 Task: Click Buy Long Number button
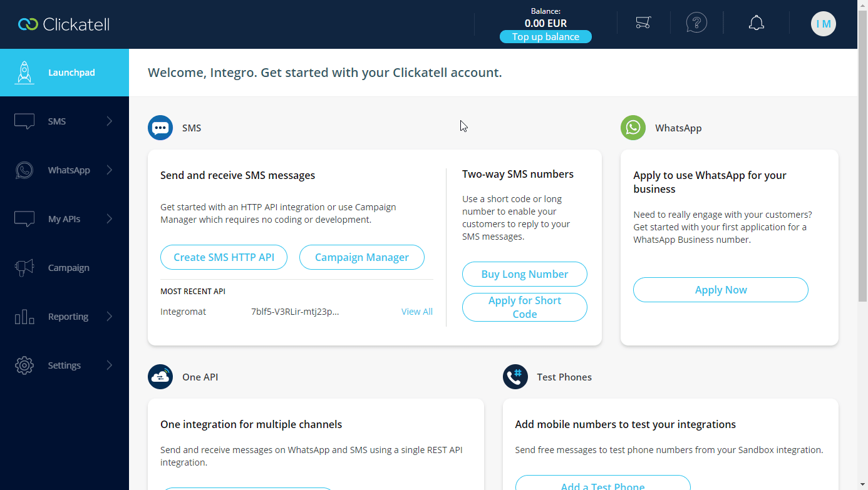pyautogui.click(x=525, y=274)
